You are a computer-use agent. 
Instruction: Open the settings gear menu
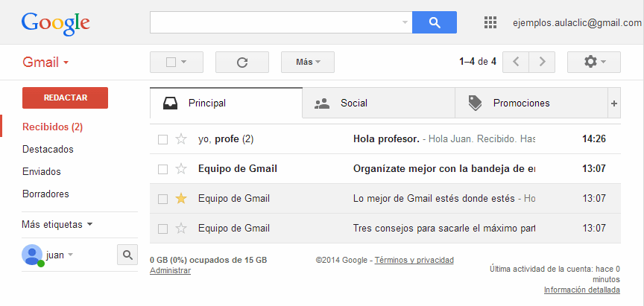(x=593, y=62)
